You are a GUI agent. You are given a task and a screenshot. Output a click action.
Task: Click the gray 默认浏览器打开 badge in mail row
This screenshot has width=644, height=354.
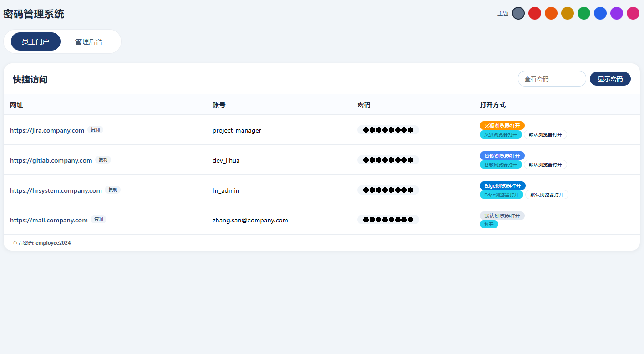(502, 215)
